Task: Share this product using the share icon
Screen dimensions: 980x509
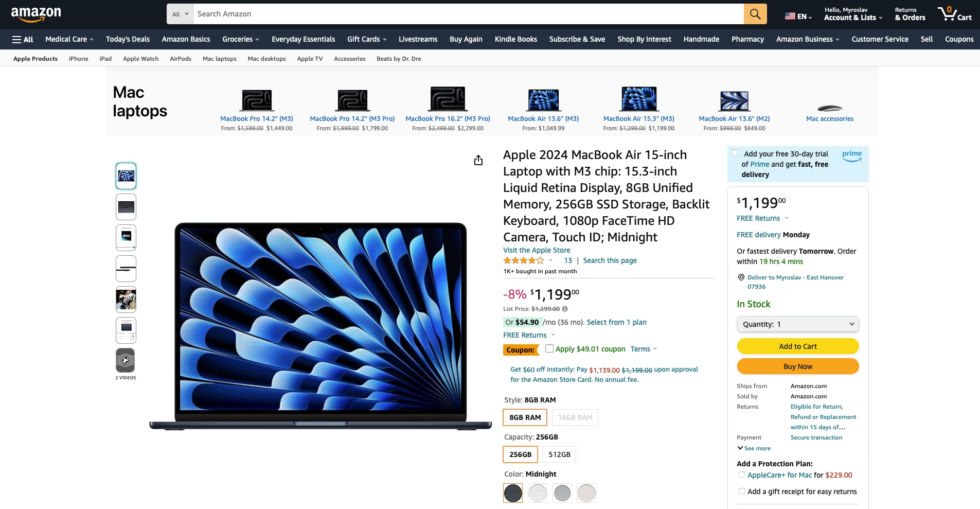Action: (478, 160)
